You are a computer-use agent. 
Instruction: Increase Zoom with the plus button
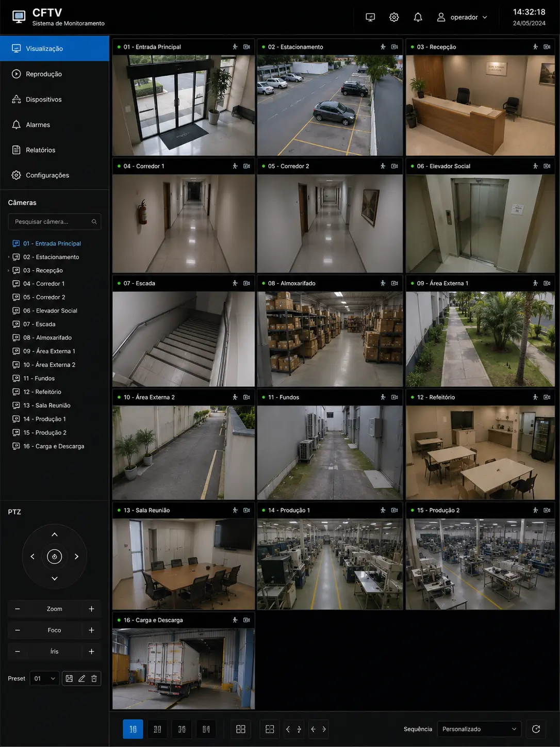click(x=91, y=609)
